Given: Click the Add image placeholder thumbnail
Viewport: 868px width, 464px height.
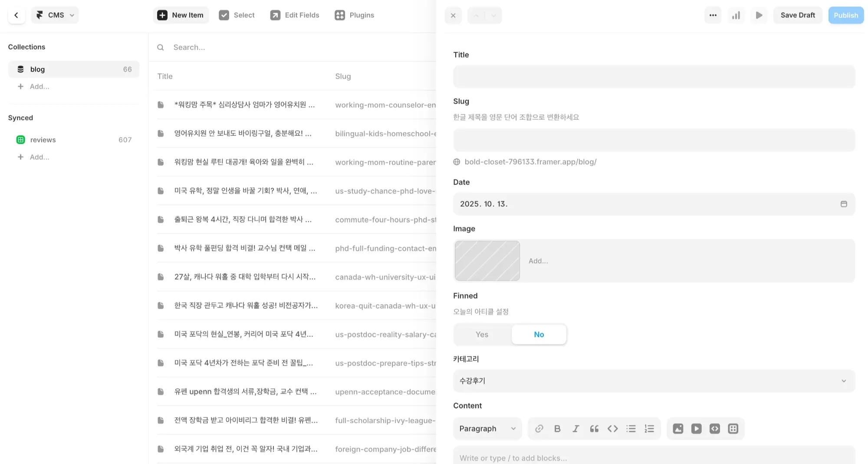Looking at the screenshot, I should click(487, 260).
